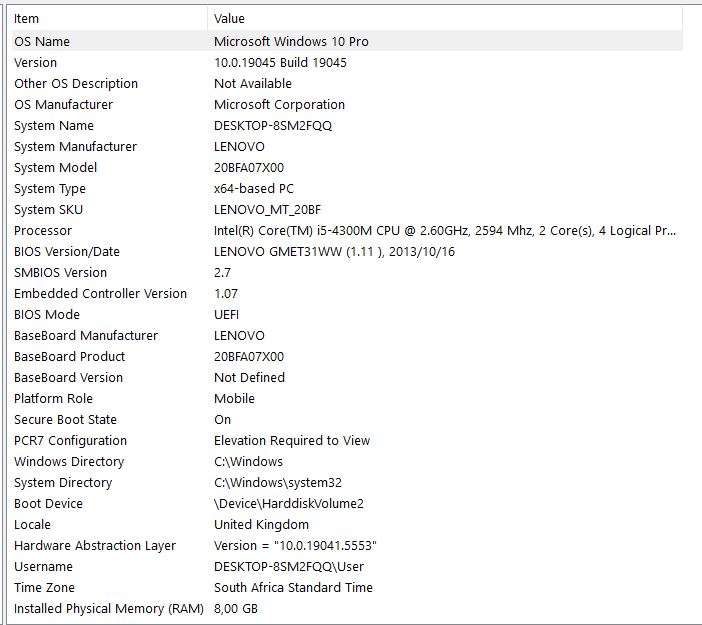Select the Username row label
The width and height of the screenshot is (702, 625).
point(43,568)
